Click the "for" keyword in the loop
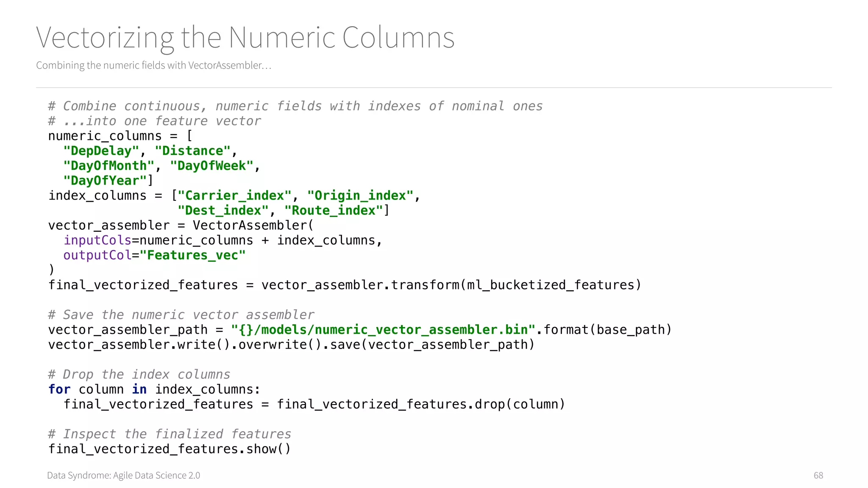The height and width of the screenshot is (488, 868). pyautogui.click(x=59, y=389)
